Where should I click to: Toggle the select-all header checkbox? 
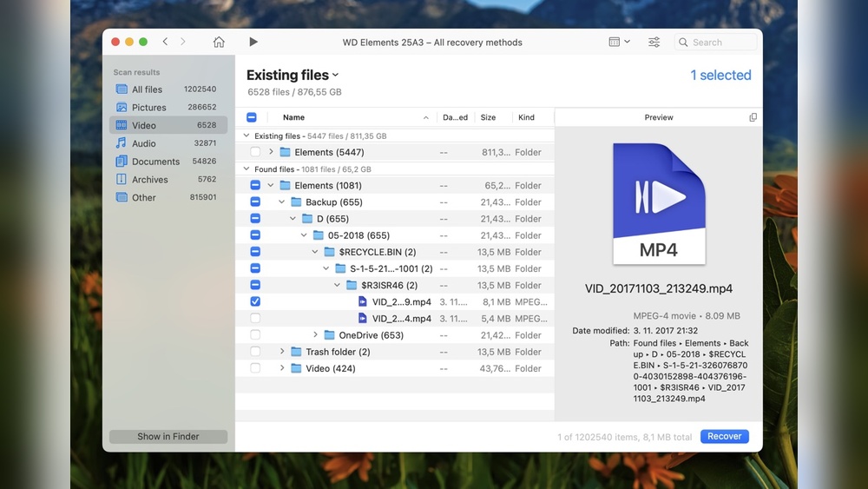(252, 117)
